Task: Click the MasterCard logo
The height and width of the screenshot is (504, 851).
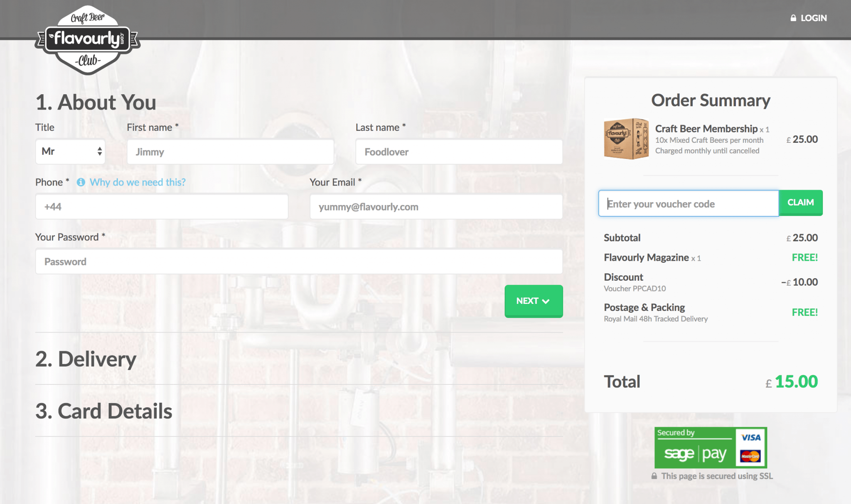Action: [750, 456]
